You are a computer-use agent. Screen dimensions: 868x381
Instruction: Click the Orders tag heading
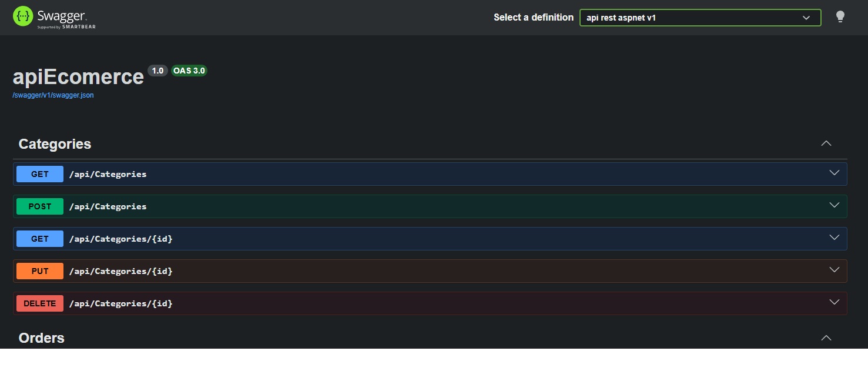point(42,338)
